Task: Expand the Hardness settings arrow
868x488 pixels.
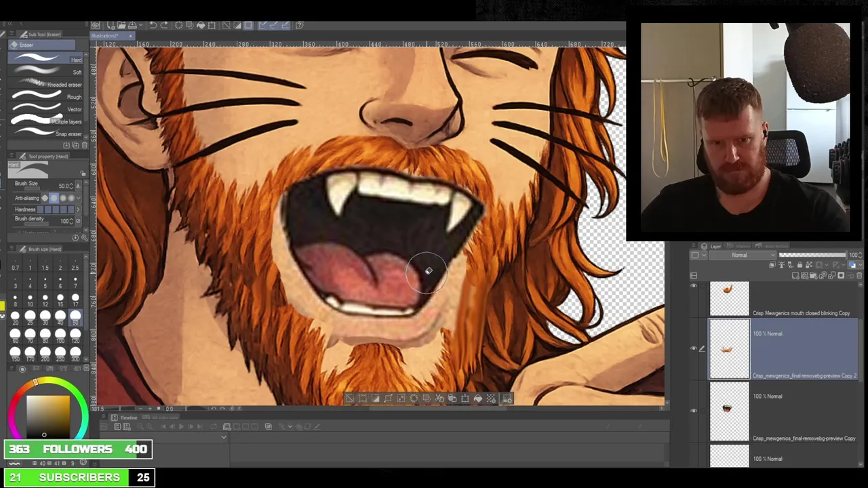Action: pyautogui.click(x=78, y=209)
